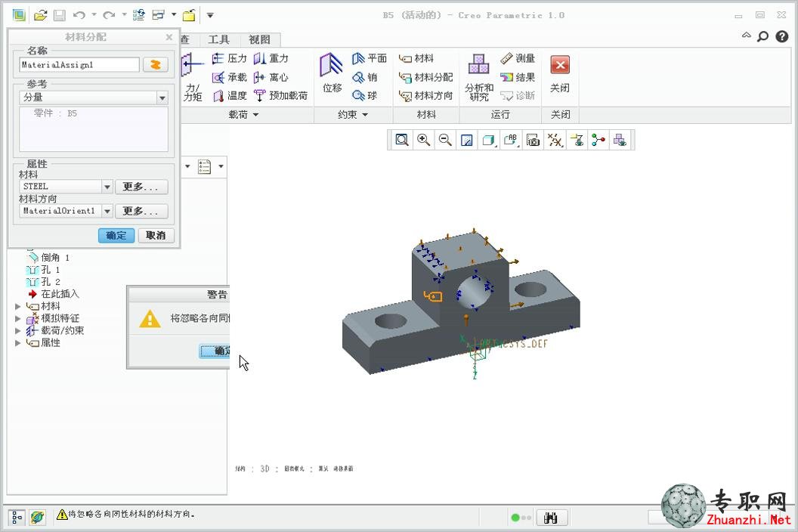The width and height of the screenshot is (798, 532).
Task: Undo the last action
Action: pos(79,15)
